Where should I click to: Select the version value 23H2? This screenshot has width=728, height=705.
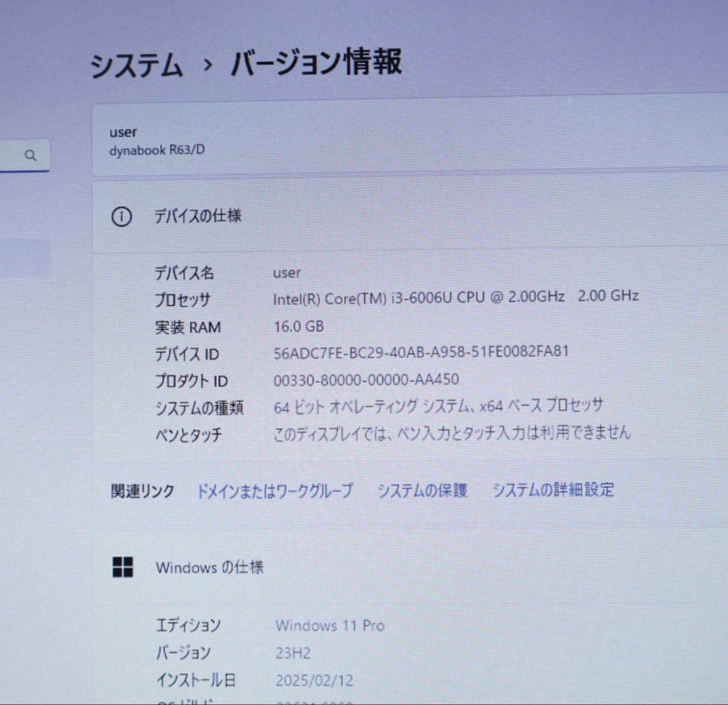[x=293, y=653]
